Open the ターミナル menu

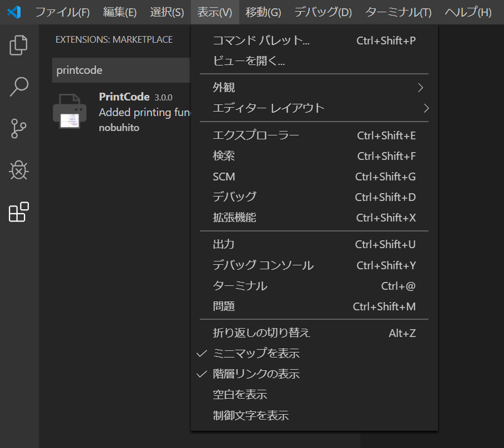tap(399, 12)
